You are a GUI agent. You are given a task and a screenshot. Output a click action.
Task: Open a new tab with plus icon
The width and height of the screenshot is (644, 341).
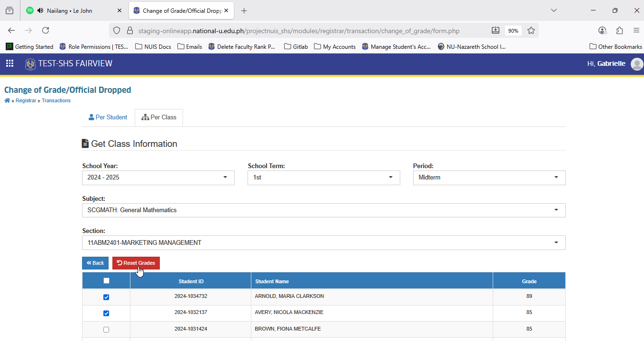coord(244,10)
